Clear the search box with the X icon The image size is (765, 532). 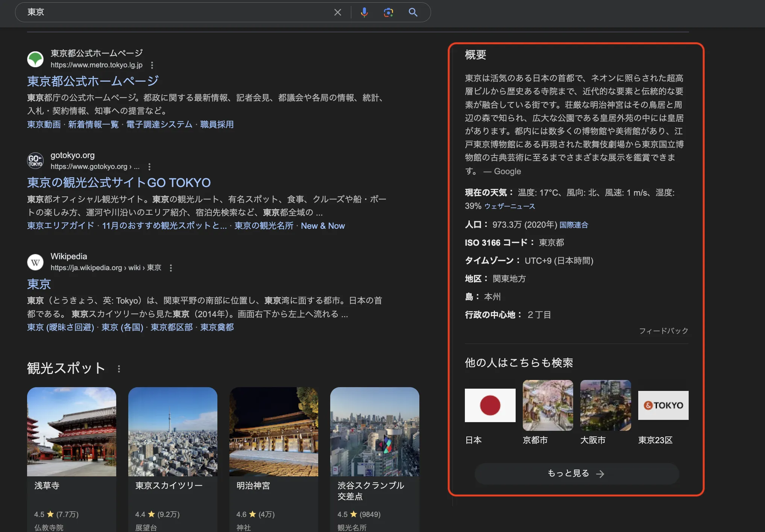click(337, 12)
